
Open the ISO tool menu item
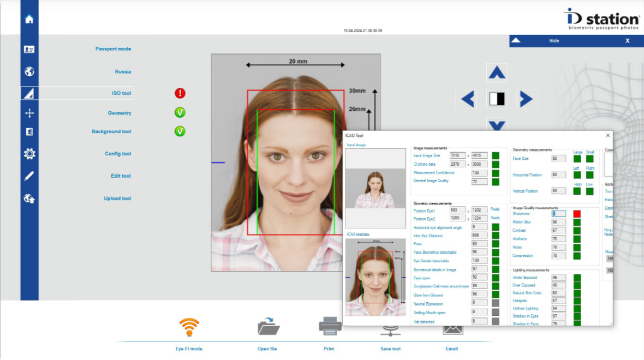[121, 93]
